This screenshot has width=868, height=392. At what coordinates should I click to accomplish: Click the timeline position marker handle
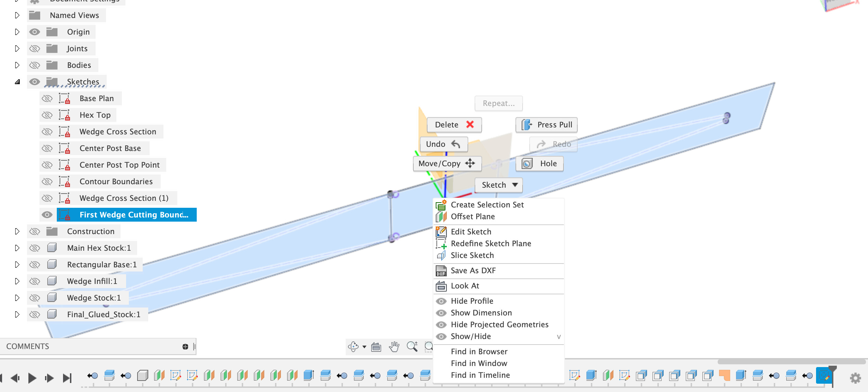coord(832,368)
